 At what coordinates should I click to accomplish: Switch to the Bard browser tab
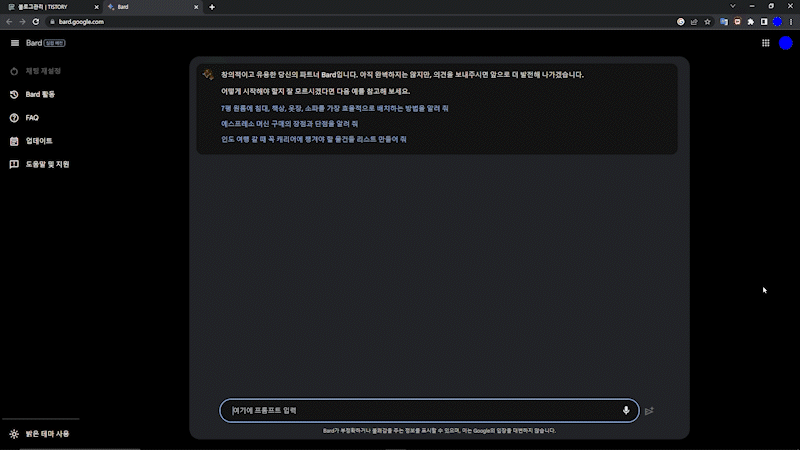(152, 7)
